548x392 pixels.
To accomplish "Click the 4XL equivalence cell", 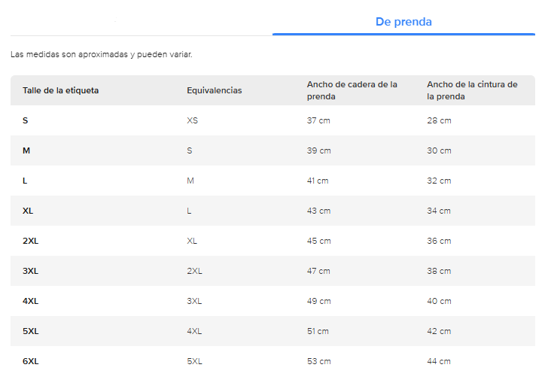I will pyautogui.click(x=194, y=331).
